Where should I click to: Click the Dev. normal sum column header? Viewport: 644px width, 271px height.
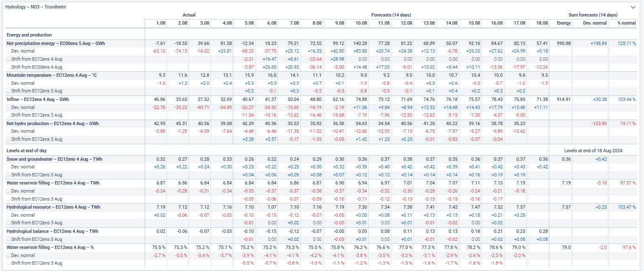595,23
